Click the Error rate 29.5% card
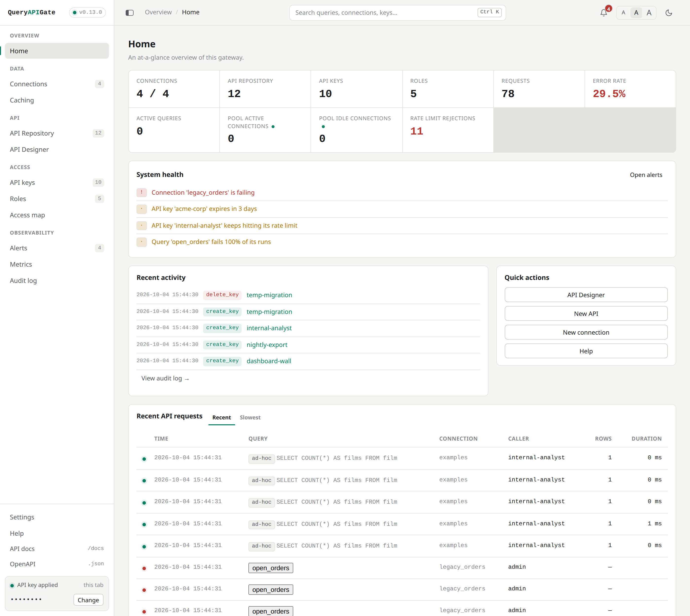Image resolution: width=690 pixels, height=616 pixels. [630, 89]
